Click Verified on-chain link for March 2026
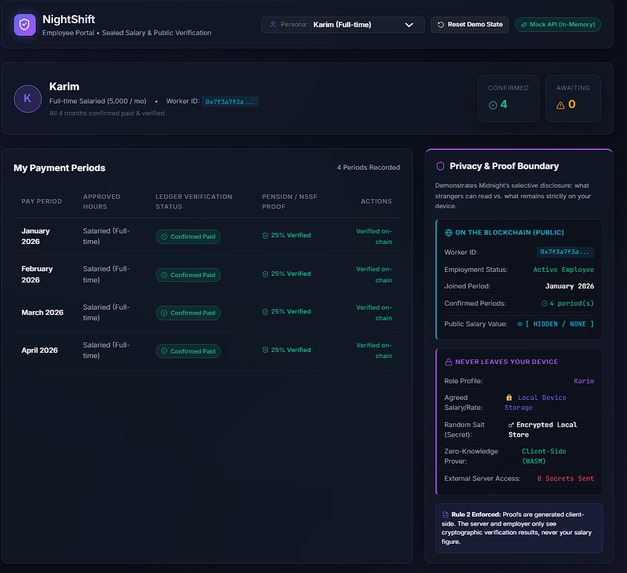 (x=374, y=313)
